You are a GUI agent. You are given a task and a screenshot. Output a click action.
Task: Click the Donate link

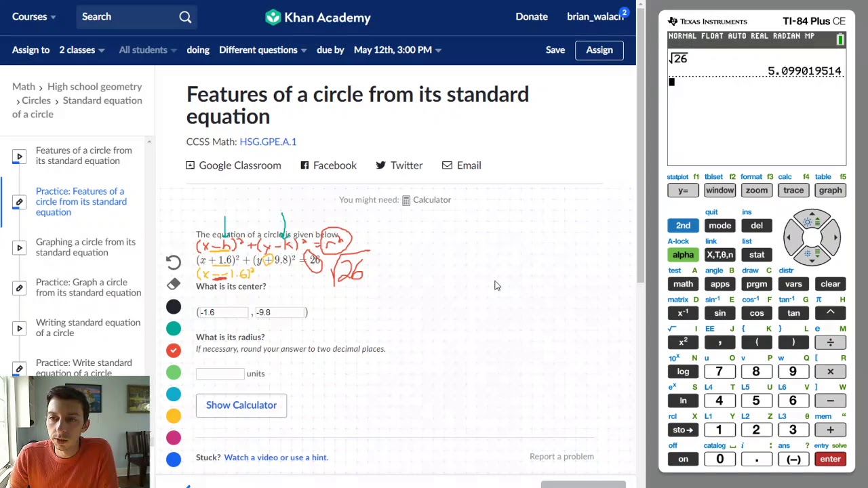point(532,17)
